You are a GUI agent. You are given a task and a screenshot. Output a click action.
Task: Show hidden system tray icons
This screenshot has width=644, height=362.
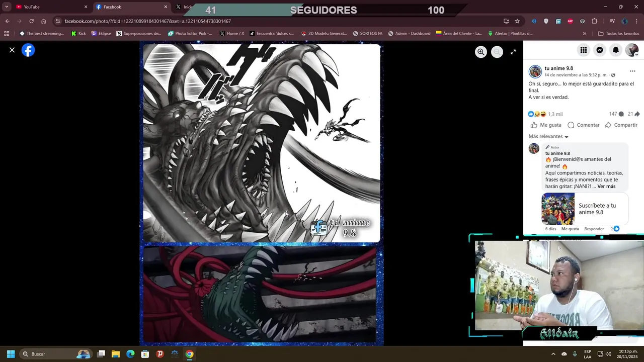point(553,354)
